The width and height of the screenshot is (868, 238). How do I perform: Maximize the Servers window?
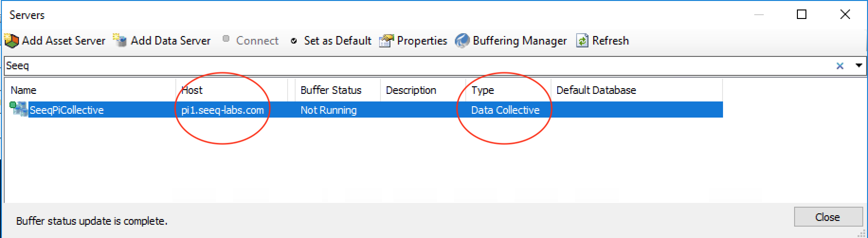[802, 15]
